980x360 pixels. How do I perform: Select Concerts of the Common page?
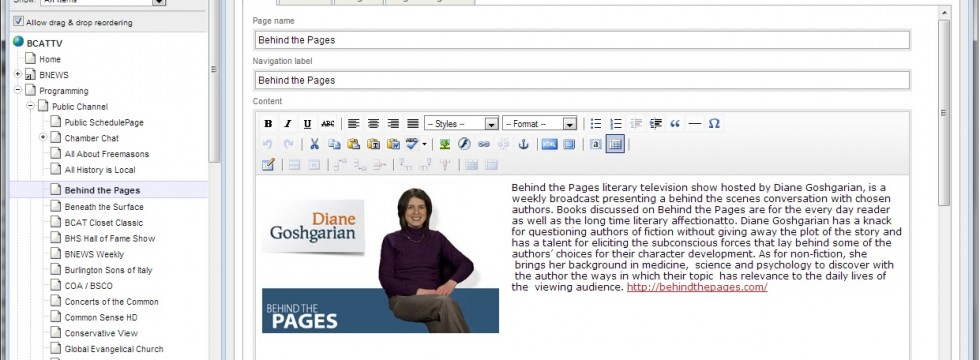[x=111, y=301]
